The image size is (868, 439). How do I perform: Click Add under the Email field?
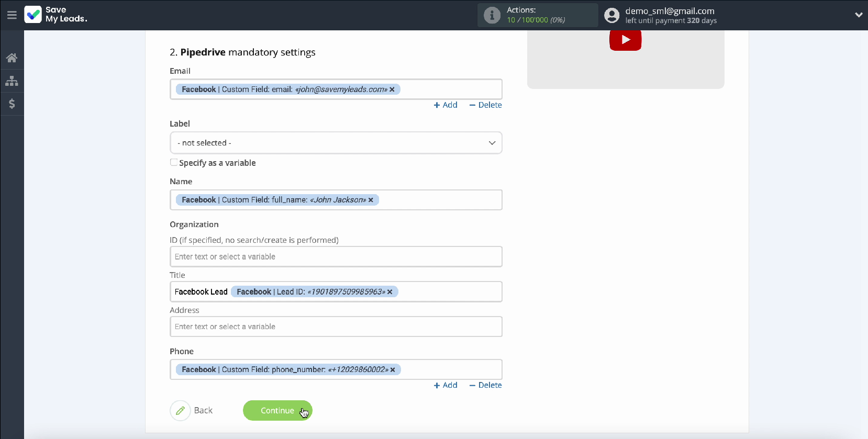(x=446, y=105)
